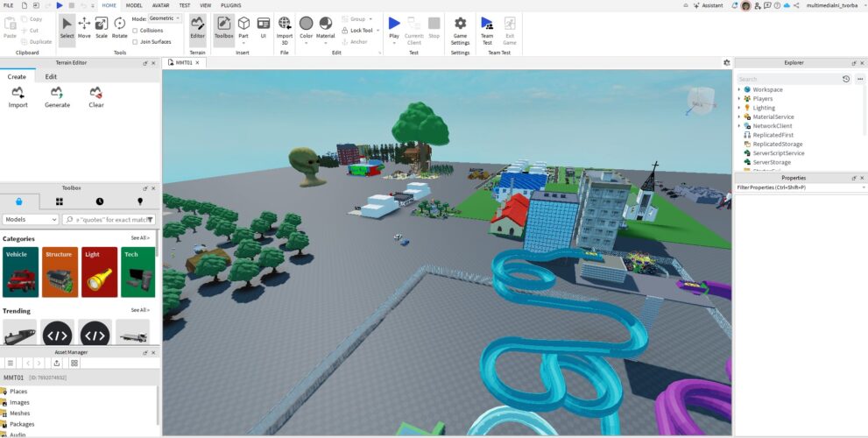Image resolution: width=868 pixels, height=438 pixels.
Task: Switch to the TEST ribbon tab
Action: point(184,5)
